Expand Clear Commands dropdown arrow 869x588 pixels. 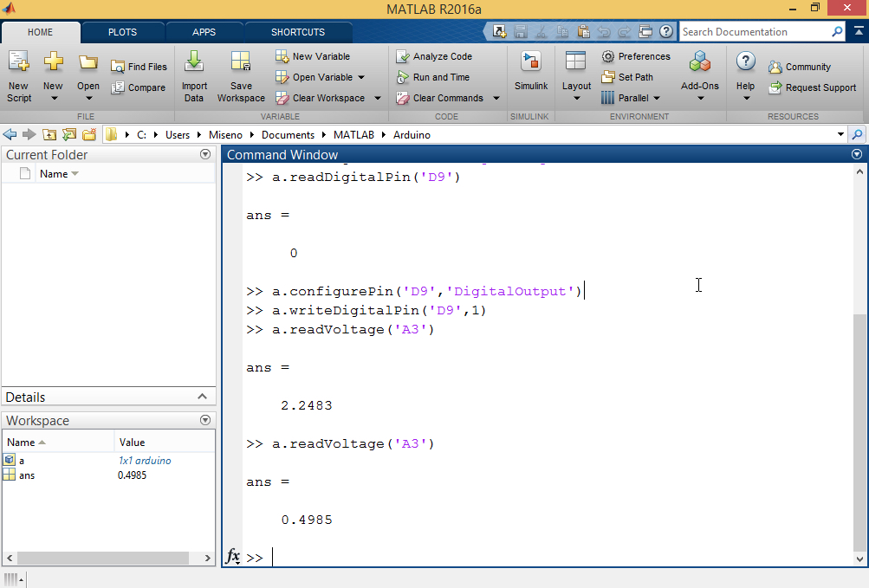pos(496,98)
